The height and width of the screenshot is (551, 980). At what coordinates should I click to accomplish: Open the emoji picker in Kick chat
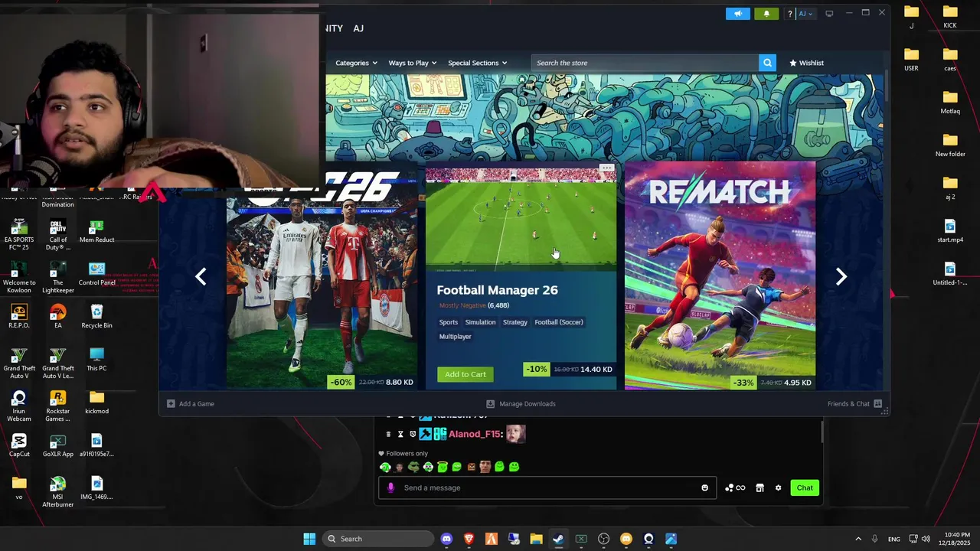pos(704,487)
